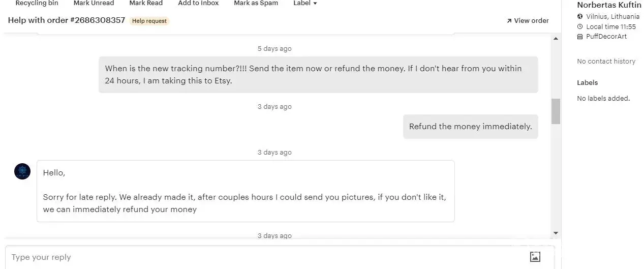The width and height of the screenshot is (644, 269).
Task: Click the Norbertas Kuftin customer name
Action: [609, 5]
